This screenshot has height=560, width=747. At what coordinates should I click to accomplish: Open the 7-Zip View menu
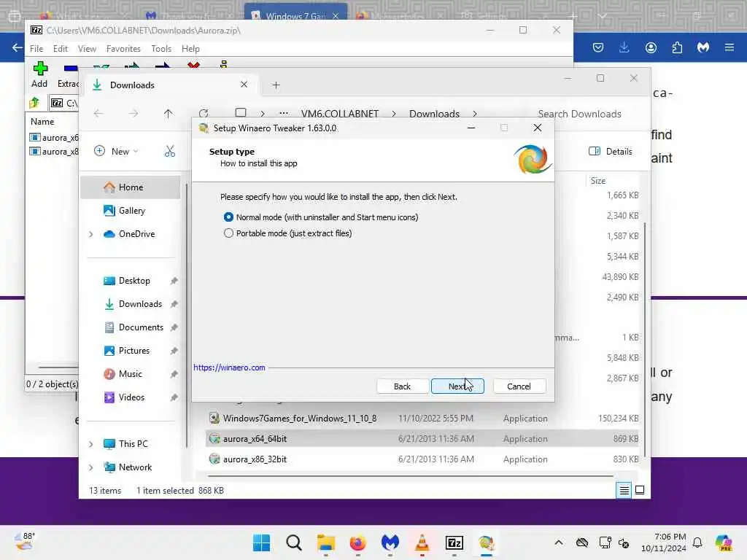(x=87, y=49)
